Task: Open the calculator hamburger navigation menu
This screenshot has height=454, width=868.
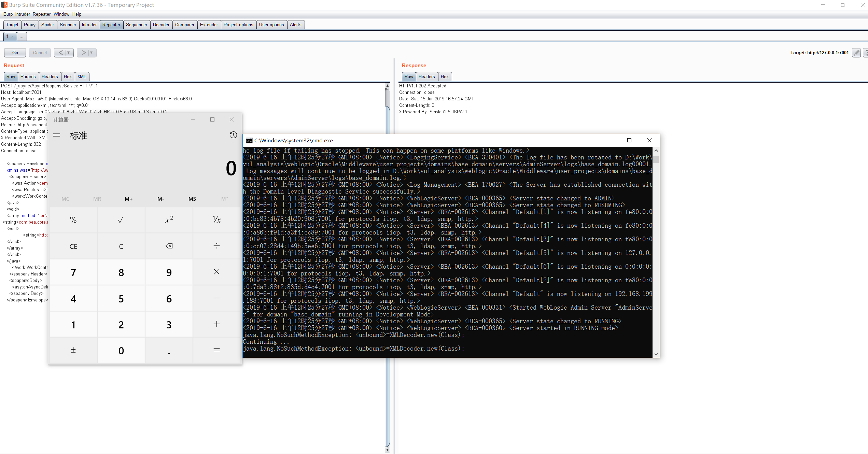Action: [x=57, y=135]
